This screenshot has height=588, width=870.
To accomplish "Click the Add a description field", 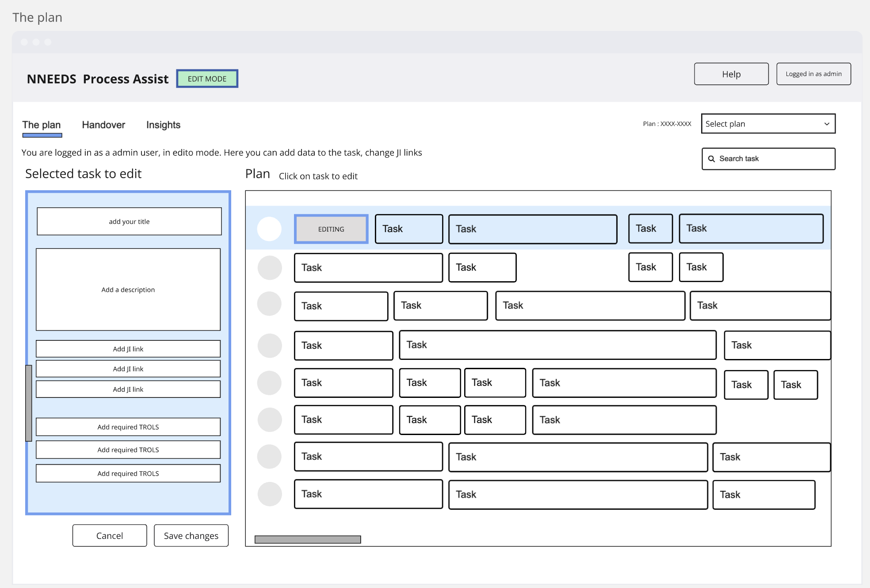I will click(128, 290).
